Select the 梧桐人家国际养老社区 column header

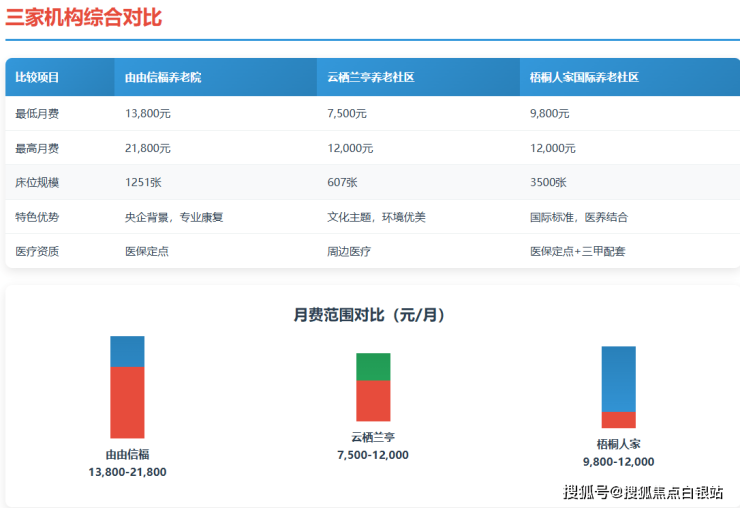click(584, 77)
